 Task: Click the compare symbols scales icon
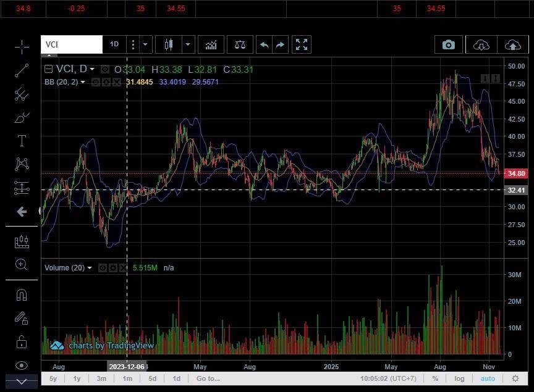point(240,44)
